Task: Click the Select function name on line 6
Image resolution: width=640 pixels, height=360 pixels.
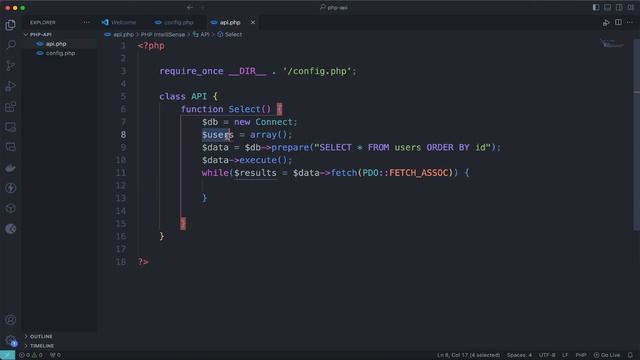Action: [244, 109]
